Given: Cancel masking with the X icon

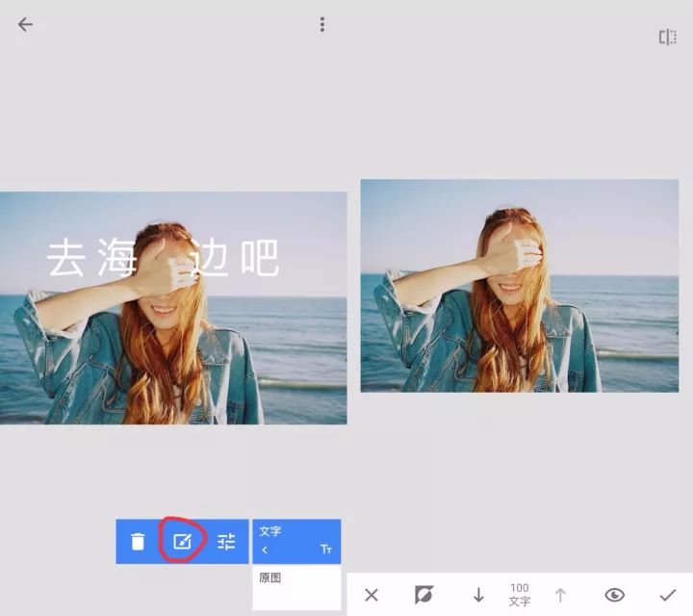Looking at the screenshot, I should click(x=372, y=595).
